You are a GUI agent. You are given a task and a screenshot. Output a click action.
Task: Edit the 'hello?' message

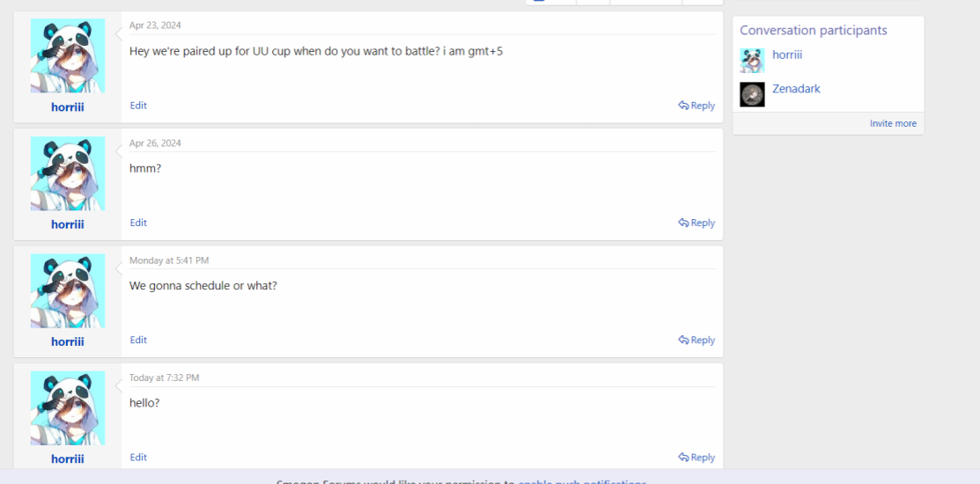[x=138, y=458]
